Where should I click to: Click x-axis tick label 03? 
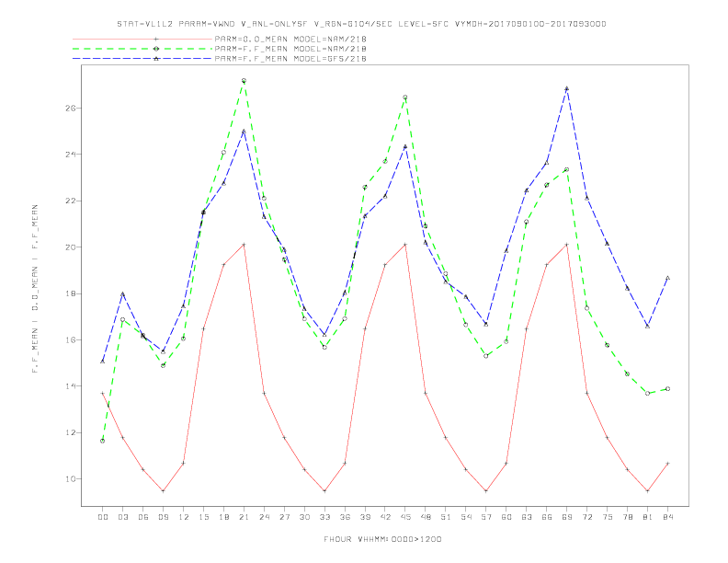click(122, 517)
